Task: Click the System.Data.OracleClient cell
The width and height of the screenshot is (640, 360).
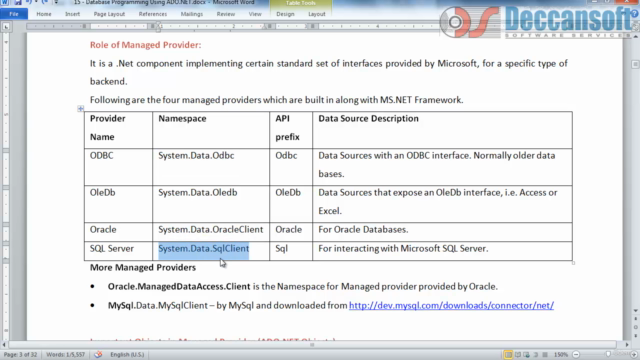Action: [x=211, y=229]
